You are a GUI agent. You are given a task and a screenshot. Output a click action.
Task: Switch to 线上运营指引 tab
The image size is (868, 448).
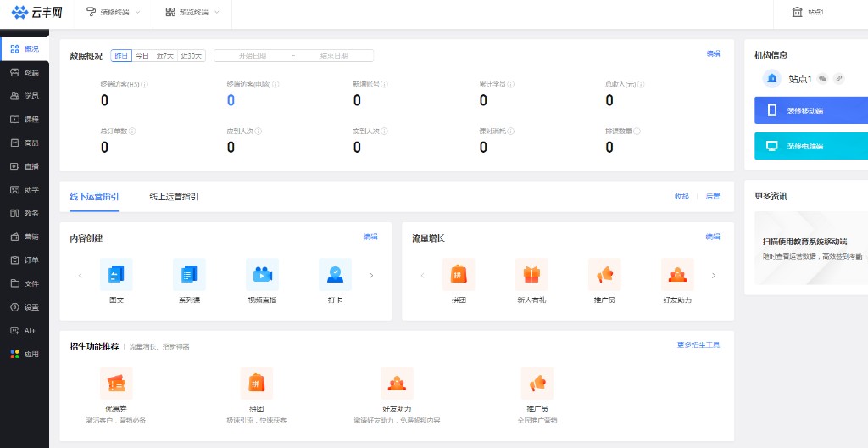click(x=174, y=196)
